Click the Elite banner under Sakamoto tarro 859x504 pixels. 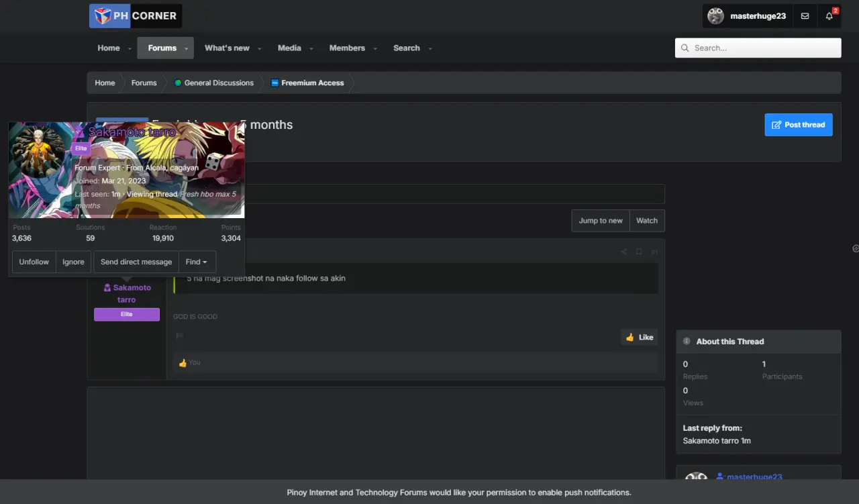127,315
